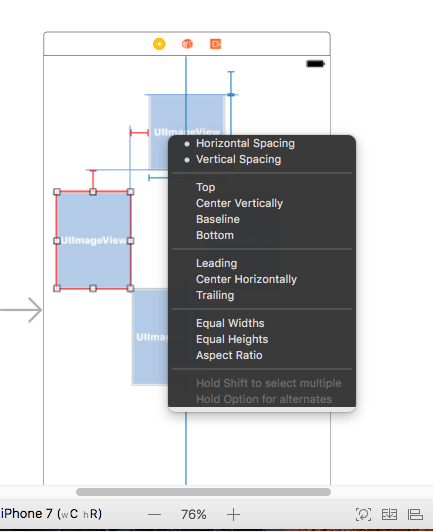
Task: Select the red-outlined UIImageView on the left
Action: [x=93, y=240]
